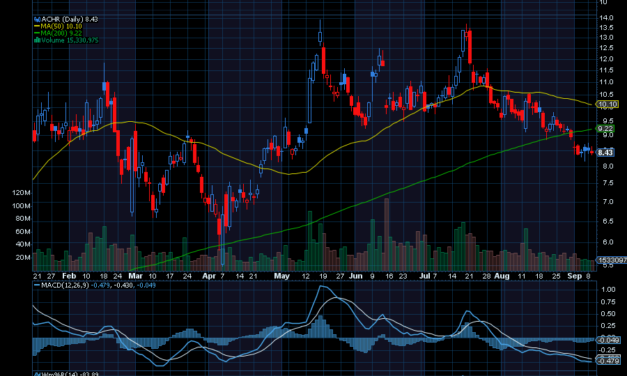This screenshot has height=376, width=627.
Task: Click the Mar label on date axis
Action: click(x=136, y=276)
